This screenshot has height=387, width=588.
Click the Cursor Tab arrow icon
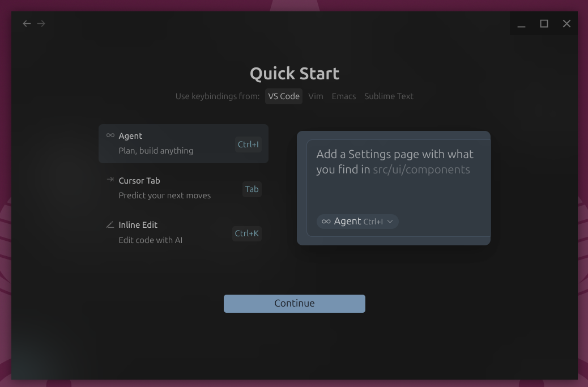tap(110, 180)
